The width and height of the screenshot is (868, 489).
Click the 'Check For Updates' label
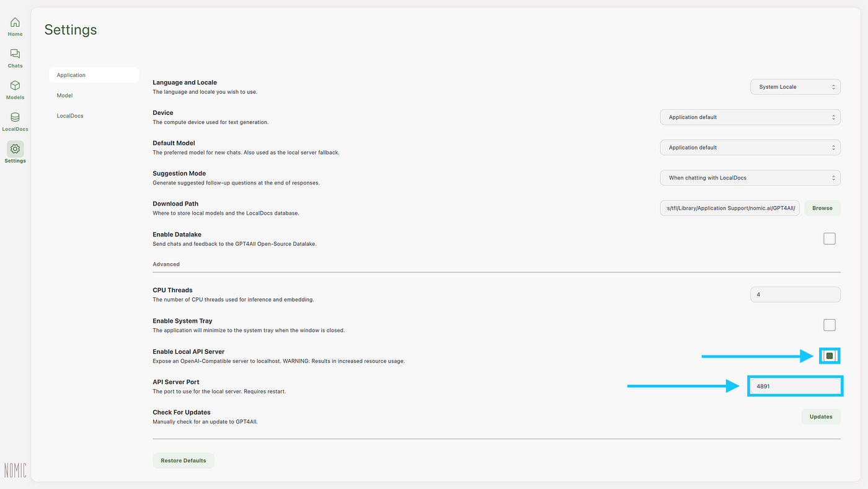click(182, 413)
